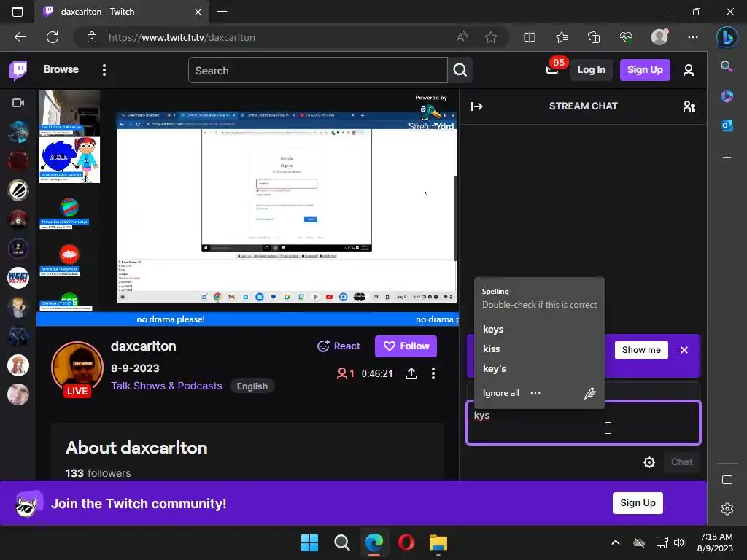This screenshot has width=747, height=560.
Task: Go back with the browser back arrow
Action: (20, 37)
